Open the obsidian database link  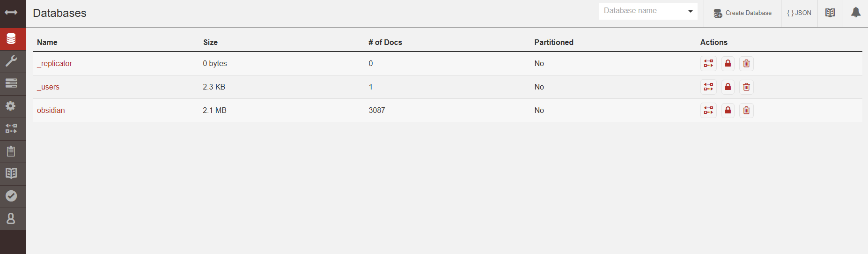click(51, 111)
